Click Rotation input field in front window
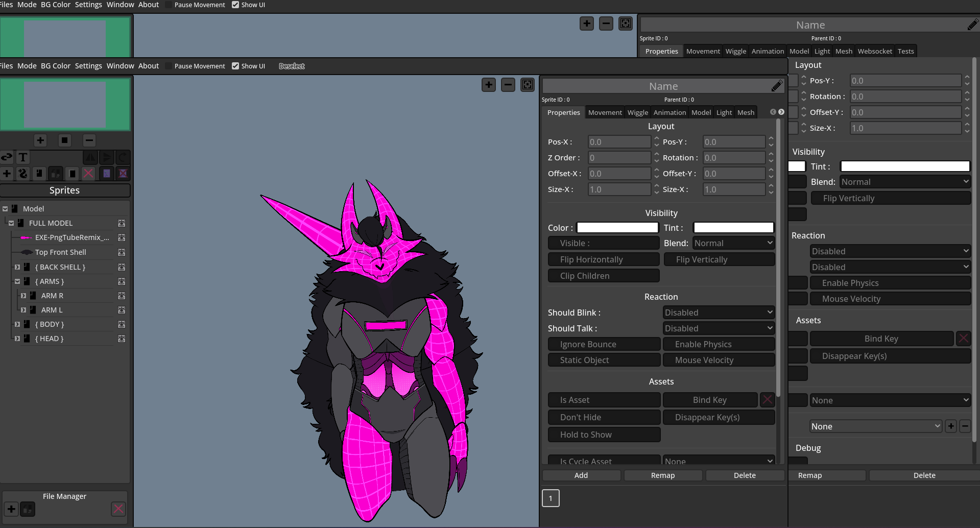 point(734,158)
